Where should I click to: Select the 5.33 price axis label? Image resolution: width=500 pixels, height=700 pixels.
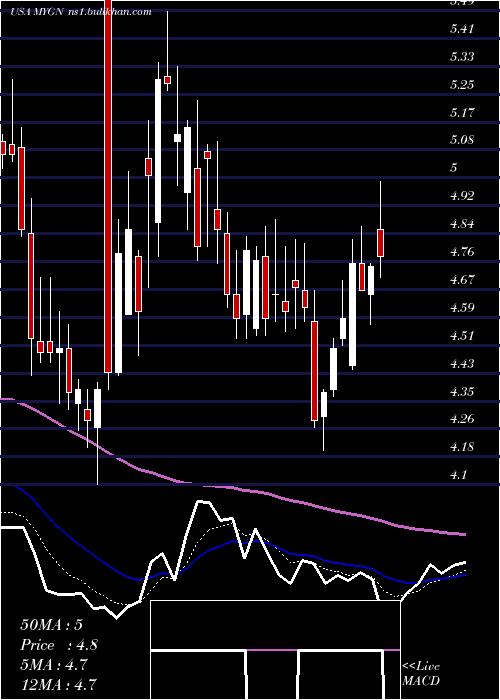point(462,57)
